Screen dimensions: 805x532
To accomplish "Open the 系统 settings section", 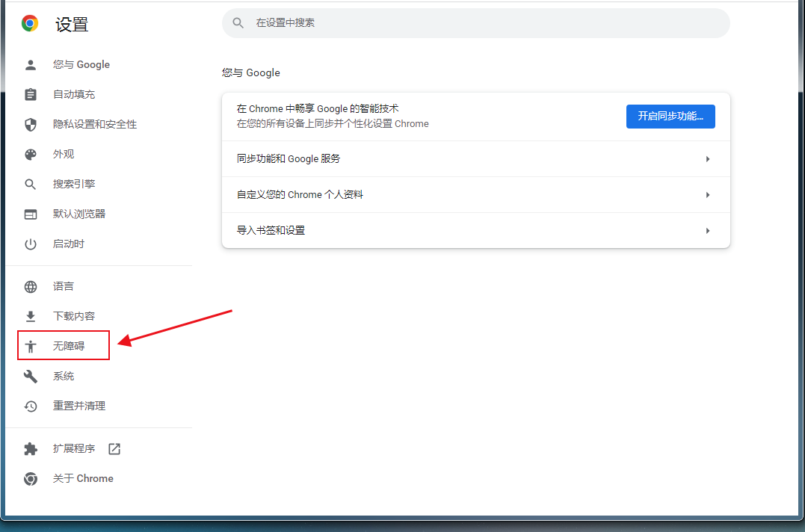I will [64, 377].
